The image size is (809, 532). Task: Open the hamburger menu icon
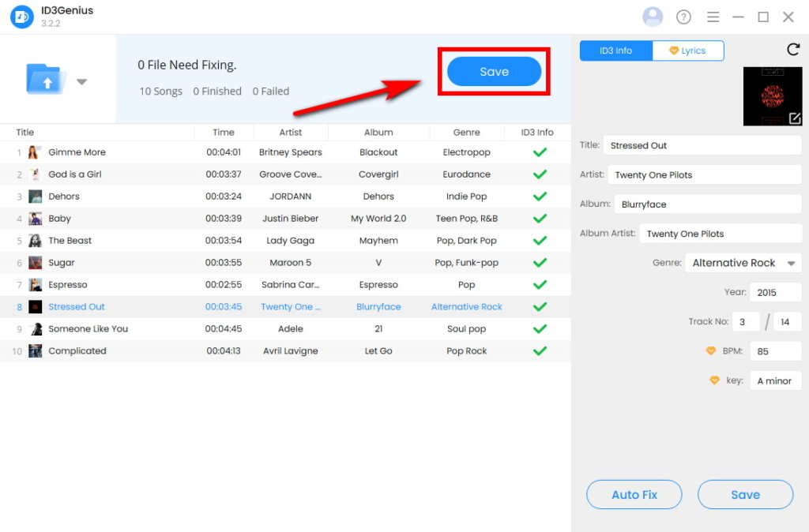pos(713,16)
